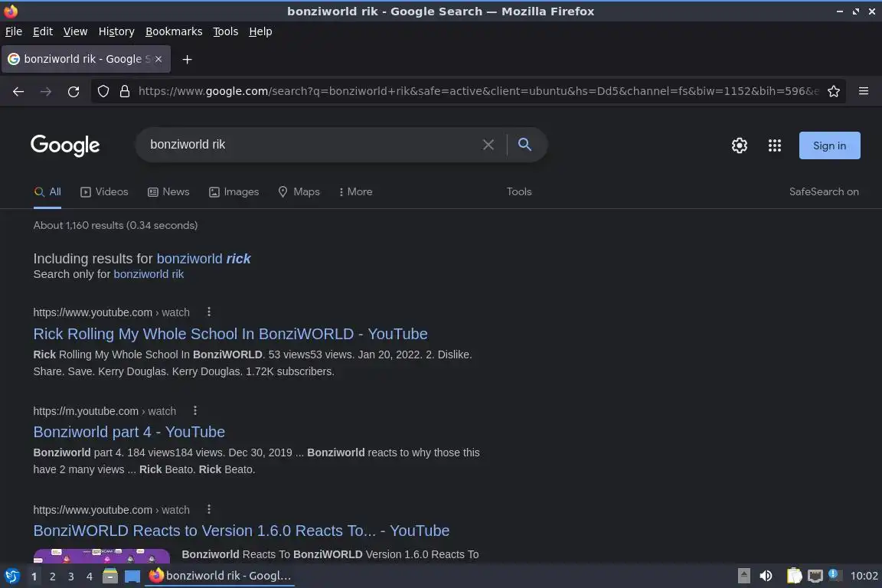
Task: Click the network tray icon
Action: (815, 577)
